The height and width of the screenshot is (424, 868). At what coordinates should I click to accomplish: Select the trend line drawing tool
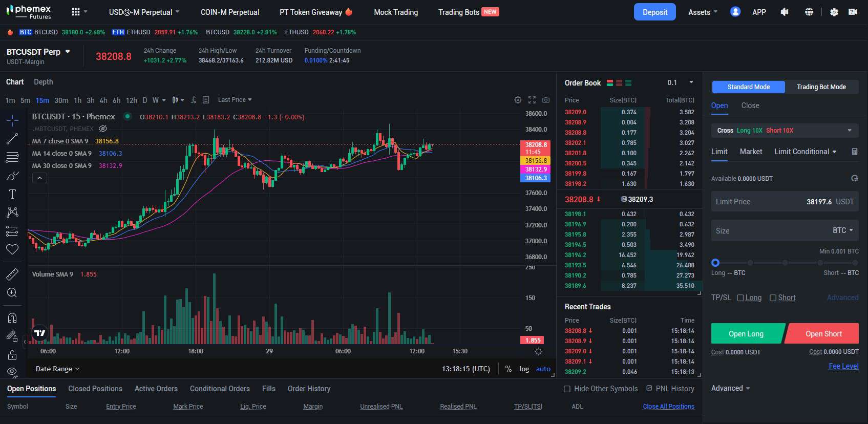[12, 139]
